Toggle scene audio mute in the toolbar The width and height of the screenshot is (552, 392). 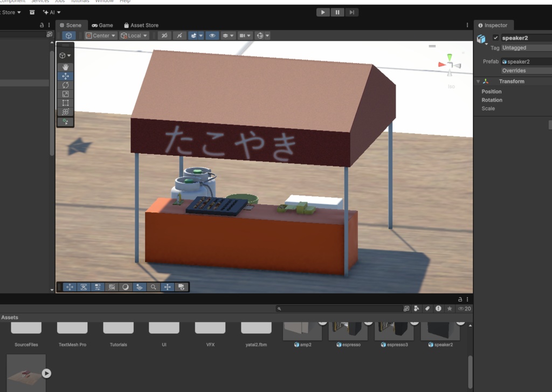pyautogui.click(x=178, y=35)
